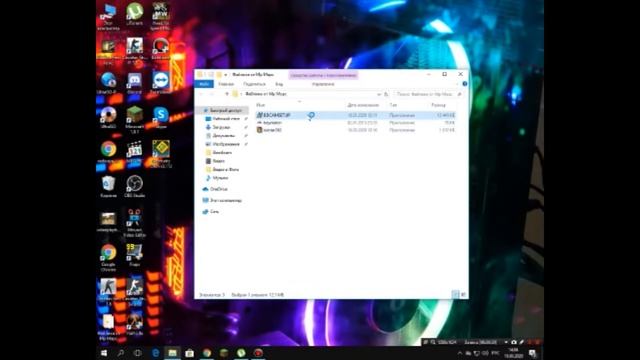
Task: Select the first highlighted file in list
Action: (x=356, y=115)
